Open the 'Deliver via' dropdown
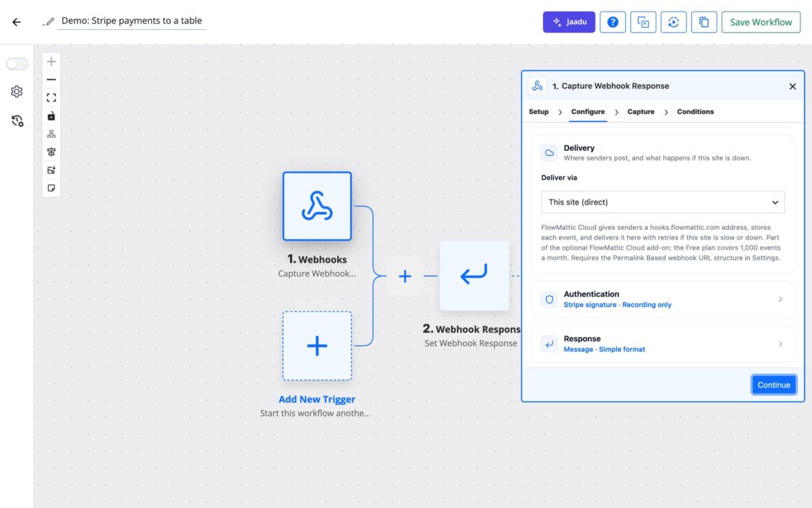Screen dimensions: 812x508 coord(663,202)
